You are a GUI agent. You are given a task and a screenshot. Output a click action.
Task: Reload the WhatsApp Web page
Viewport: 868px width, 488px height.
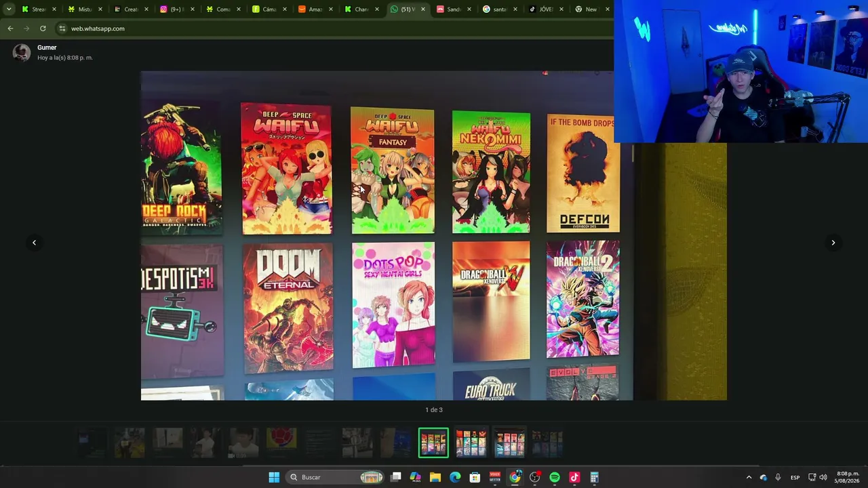click(43, 28)
